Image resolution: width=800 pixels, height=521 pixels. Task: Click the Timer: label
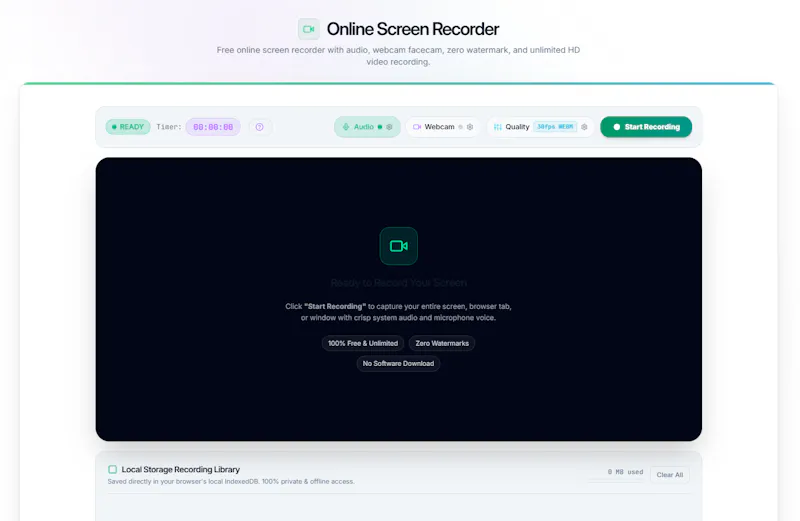pos(169,127)
